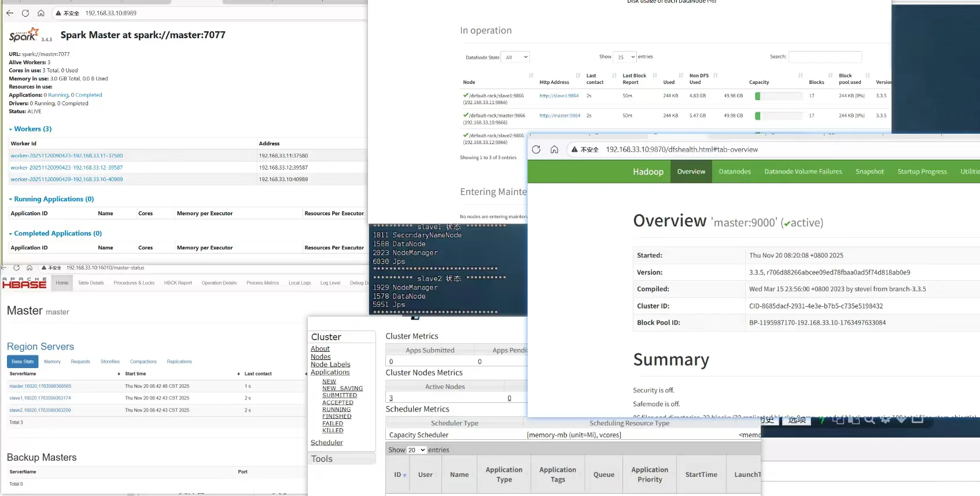This screenshot has width=980, height=496.
Task: Open the YARN Scheduler link
Action: tap(327, 443)
